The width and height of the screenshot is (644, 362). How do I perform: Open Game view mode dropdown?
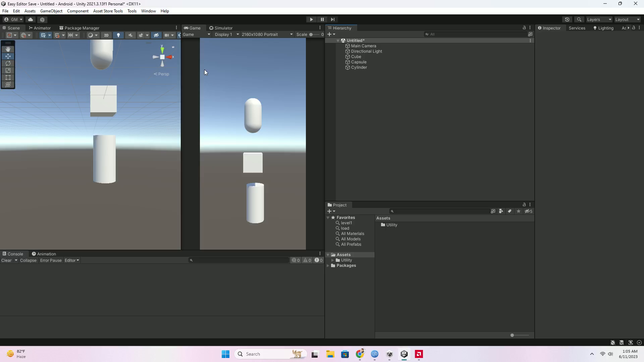click(196, 35)
